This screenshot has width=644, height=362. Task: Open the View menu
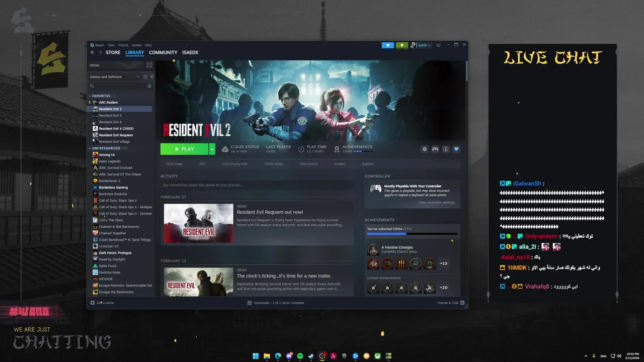click(111, 45)
